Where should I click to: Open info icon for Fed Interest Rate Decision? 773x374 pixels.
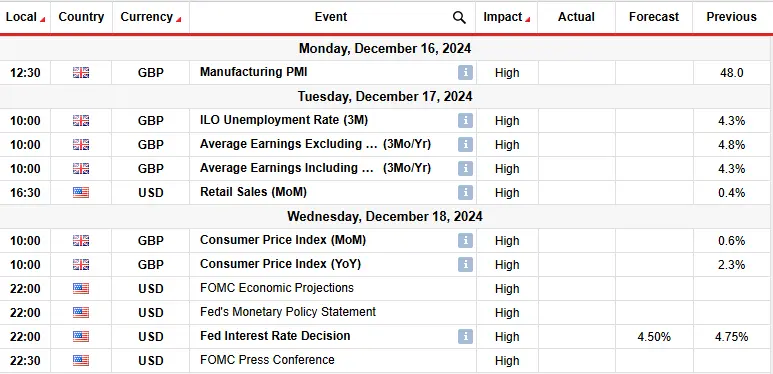coord(465,337)
